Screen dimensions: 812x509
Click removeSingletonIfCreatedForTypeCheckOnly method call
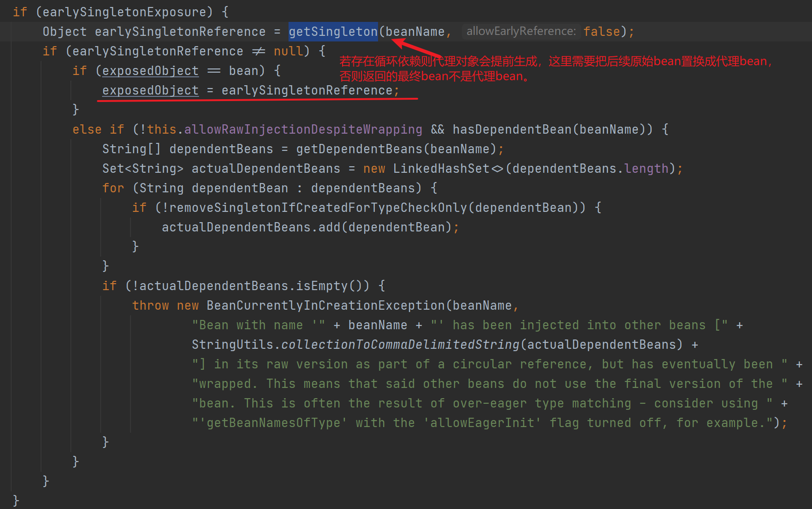318,208
